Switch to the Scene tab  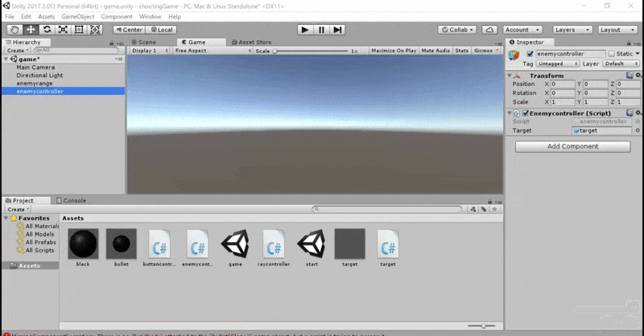144,43
